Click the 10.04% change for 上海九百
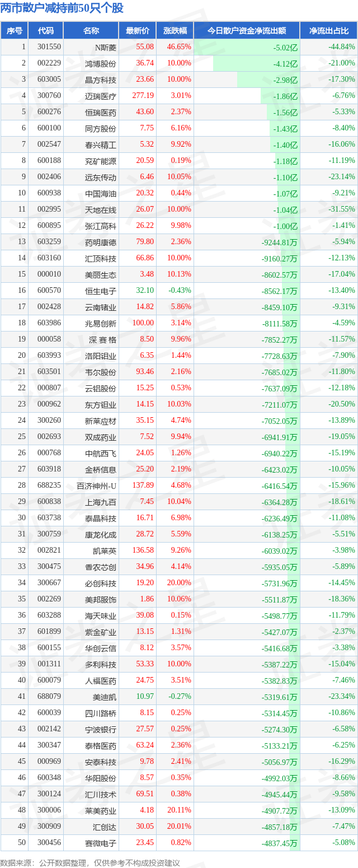The height and width of the screenshot is (868, 358). point(179,502)
